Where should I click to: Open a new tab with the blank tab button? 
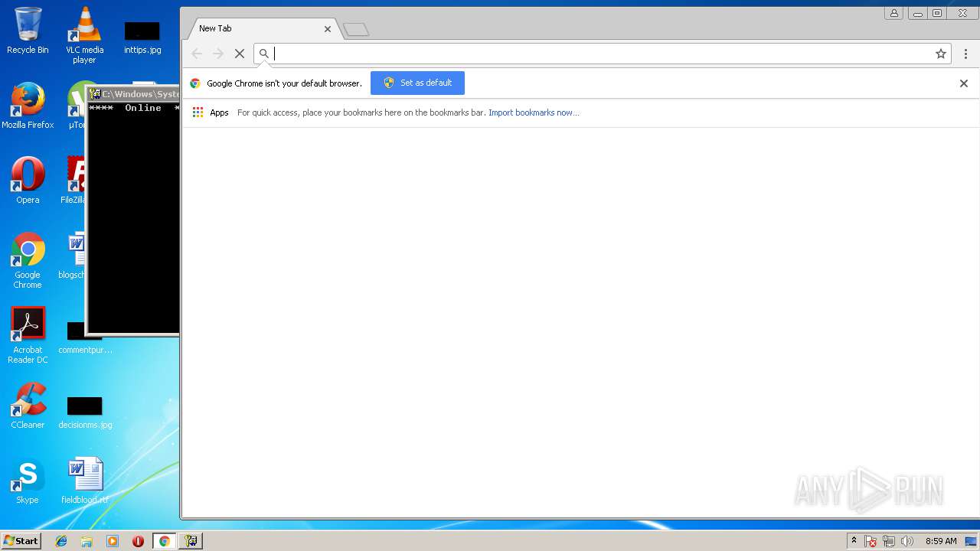coord(356,30)
